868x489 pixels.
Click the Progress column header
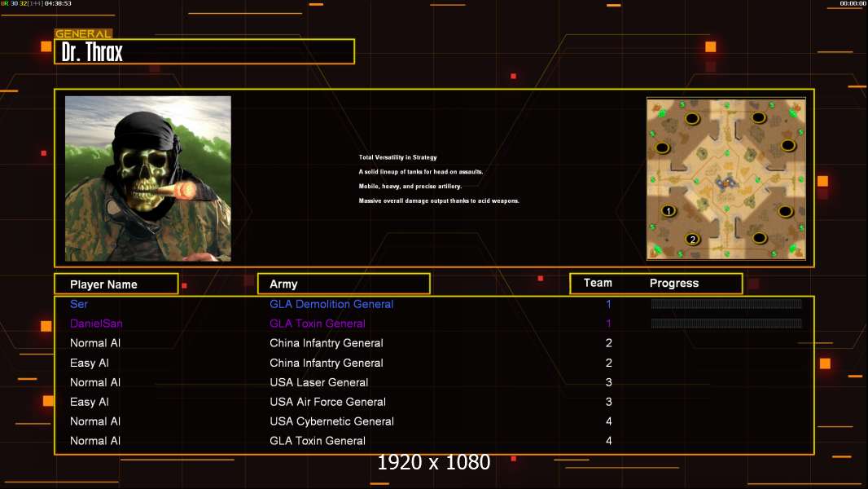[674, 284]
